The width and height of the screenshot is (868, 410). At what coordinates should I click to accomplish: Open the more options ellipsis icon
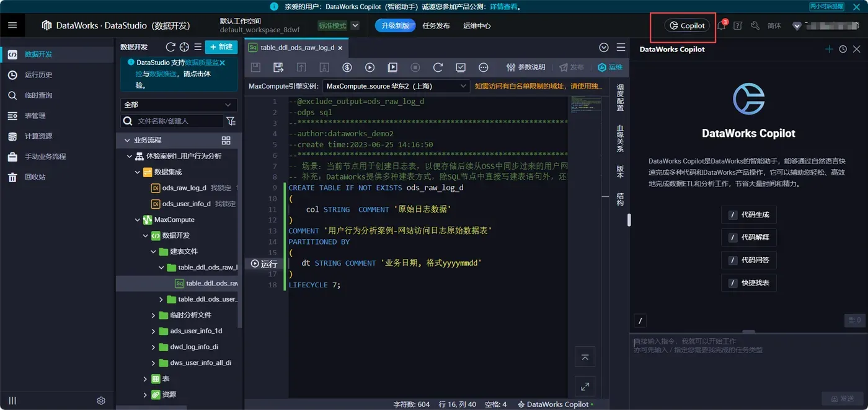tap(484, 67)
